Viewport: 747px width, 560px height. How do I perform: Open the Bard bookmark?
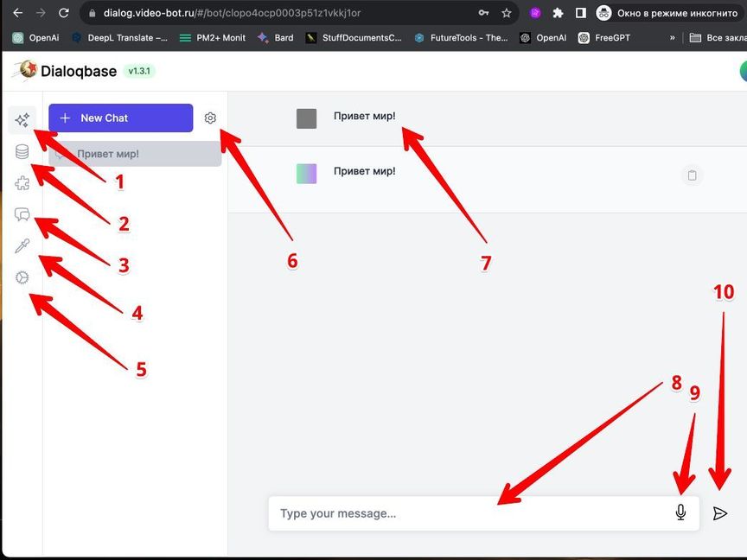pyautogui.click(x=275, y=38)
